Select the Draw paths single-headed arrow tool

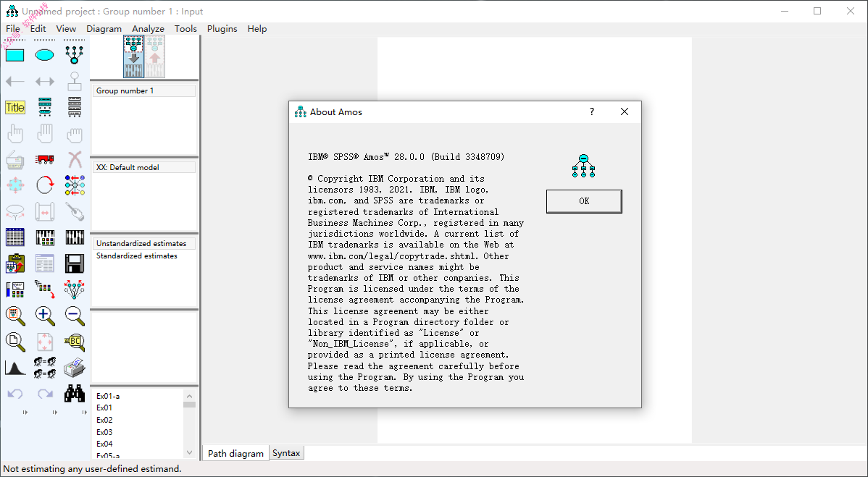pos(15,81)
